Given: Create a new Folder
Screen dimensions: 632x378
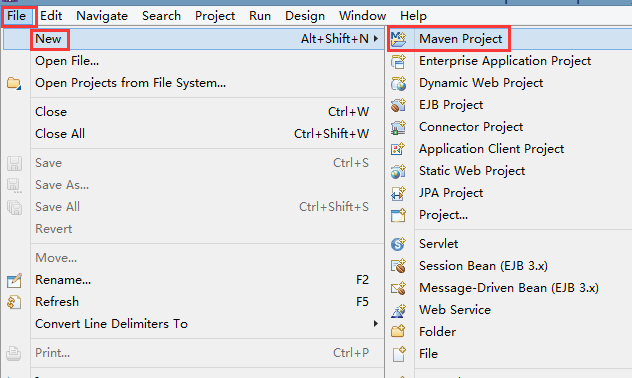Looking at the screenshot, I should pyautogui.click(x=438, y=332).
